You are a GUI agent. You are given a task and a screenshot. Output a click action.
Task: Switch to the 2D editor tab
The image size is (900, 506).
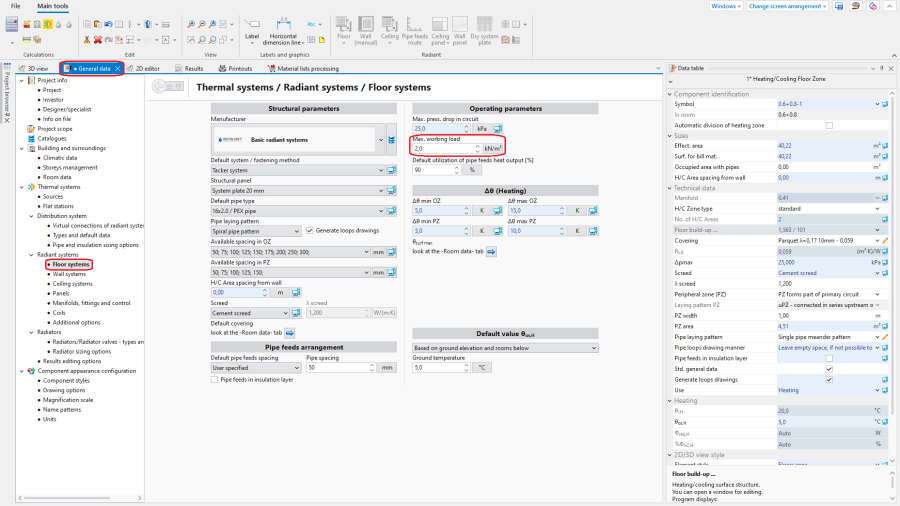click(x=143, y=69)
